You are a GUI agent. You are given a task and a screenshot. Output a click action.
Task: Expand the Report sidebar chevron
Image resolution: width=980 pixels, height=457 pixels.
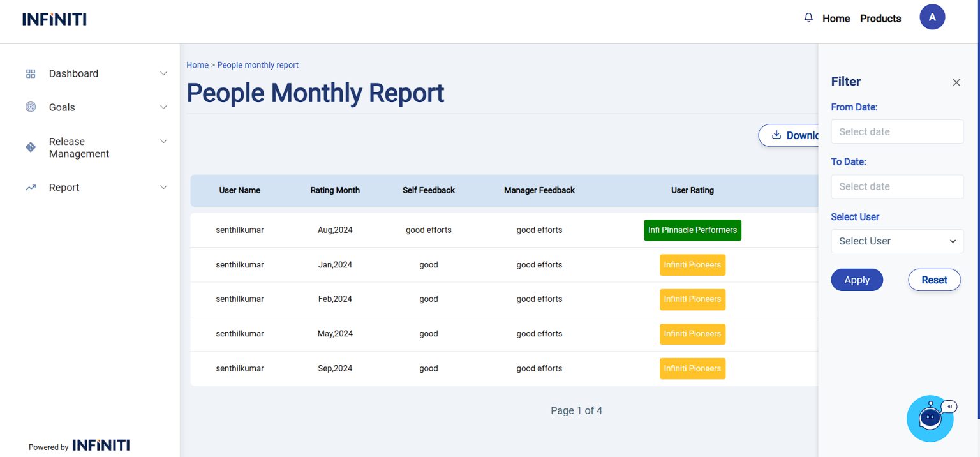(x=163, y=188)
